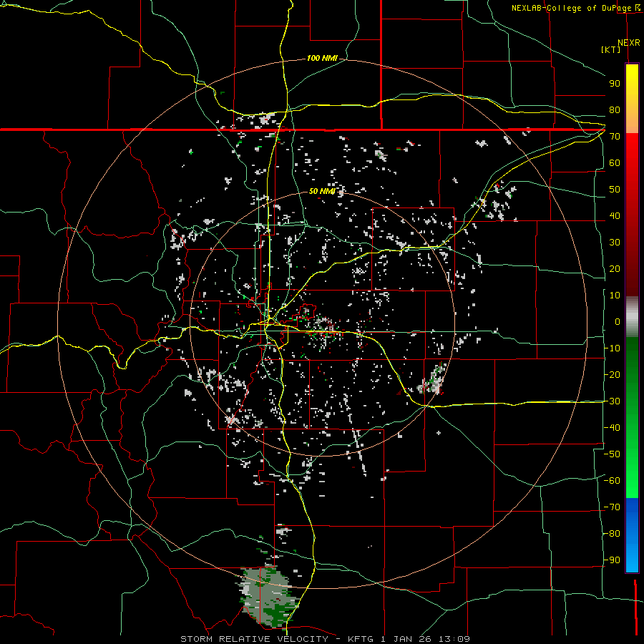Click the NEXR label above the color scale
The width and height of the screenshot is (644, 644).
click(628, 43)
